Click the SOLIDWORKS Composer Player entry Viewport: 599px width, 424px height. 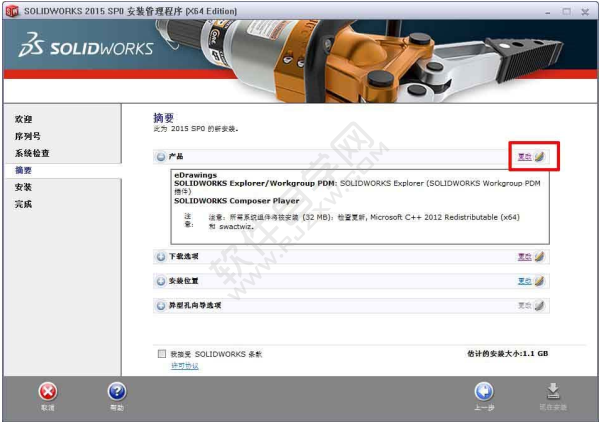point(237,201)
